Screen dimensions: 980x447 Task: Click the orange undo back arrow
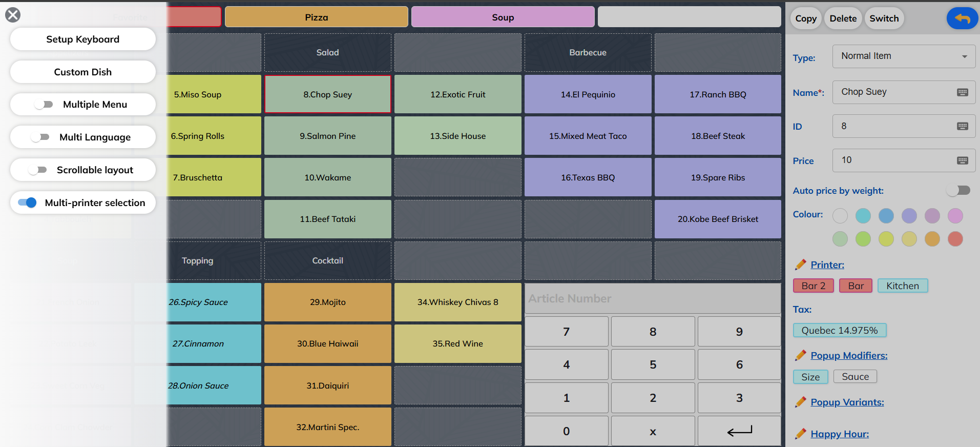coord(962,18)
